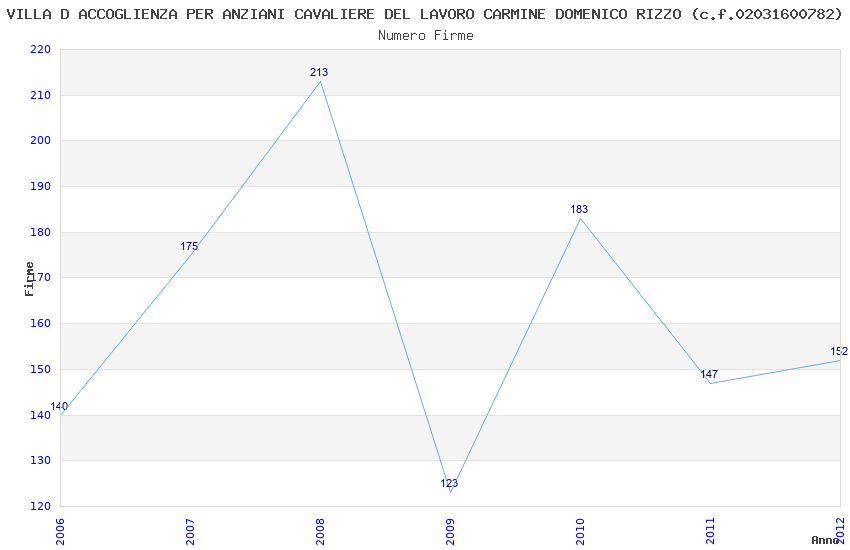Click the 2006 x-axis year label
Viewport: 850px width, 550px height.
click(x=60, y=532)
